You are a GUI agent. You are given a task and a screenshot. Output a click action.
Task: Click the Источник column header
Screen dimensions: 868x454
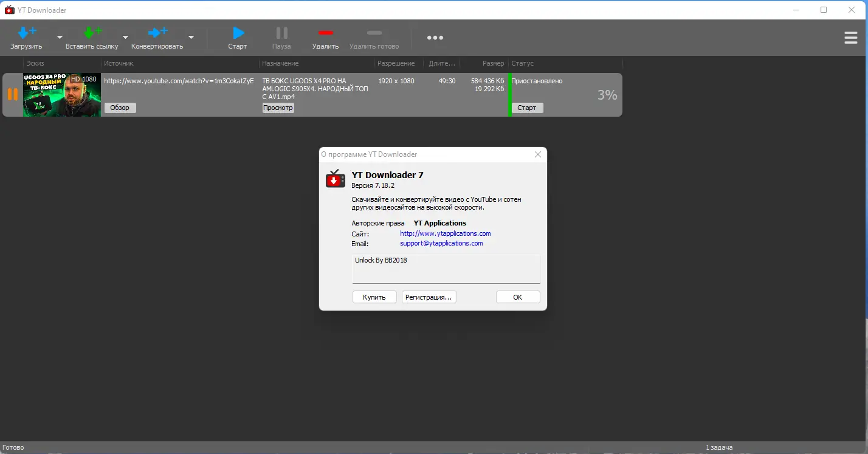[x=119, y=63]
